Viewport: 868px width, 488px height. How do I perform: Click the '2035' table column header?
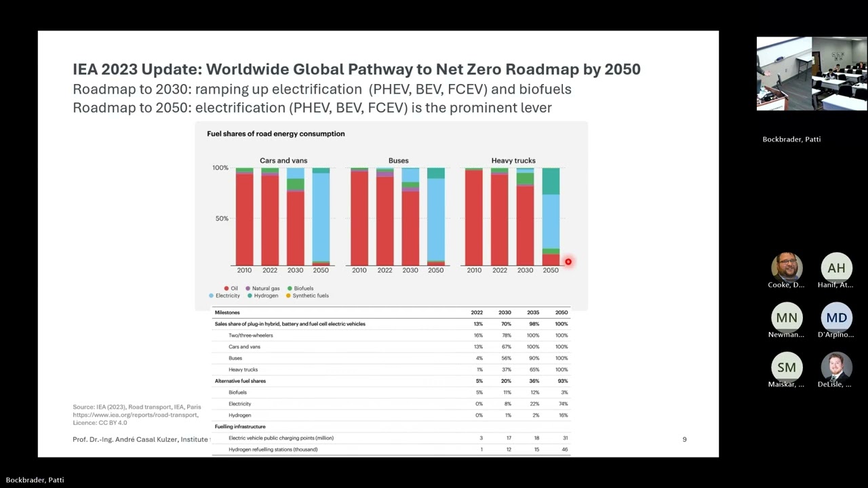click(533, 312)
